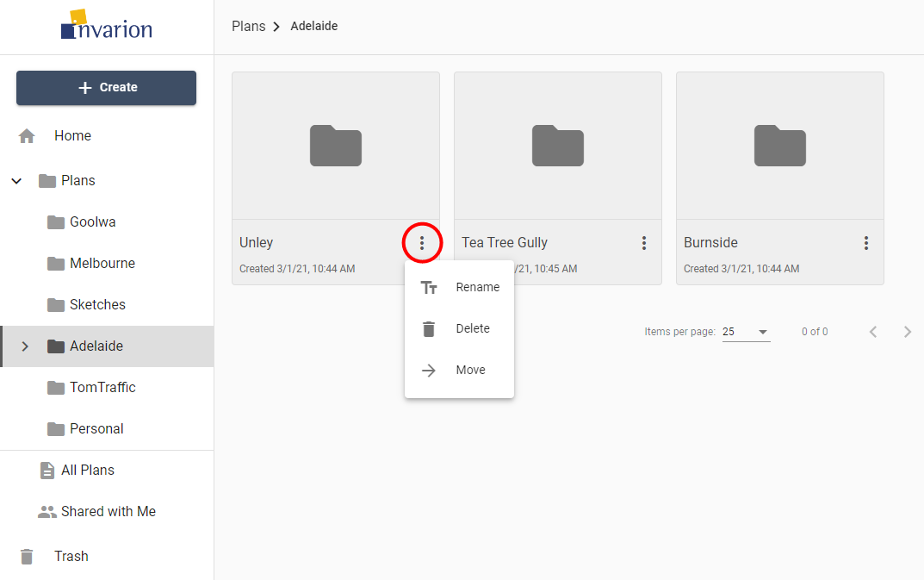
Task: Click the TomTraffic folder icon
Action: tap(56, 387)
